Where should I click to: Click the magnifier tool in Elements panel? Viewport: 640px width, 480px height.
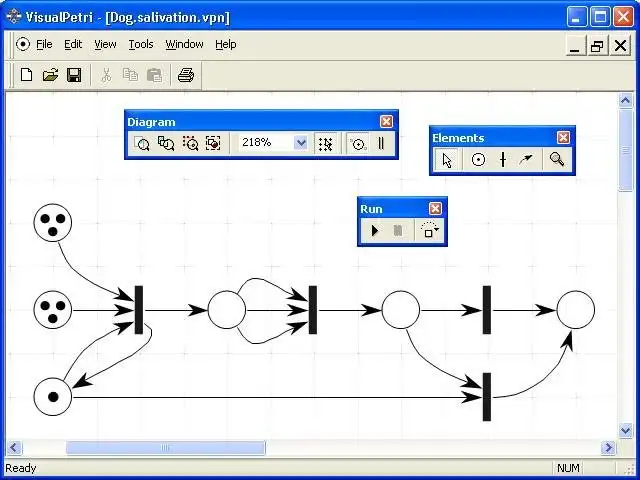tap(557, 160)
